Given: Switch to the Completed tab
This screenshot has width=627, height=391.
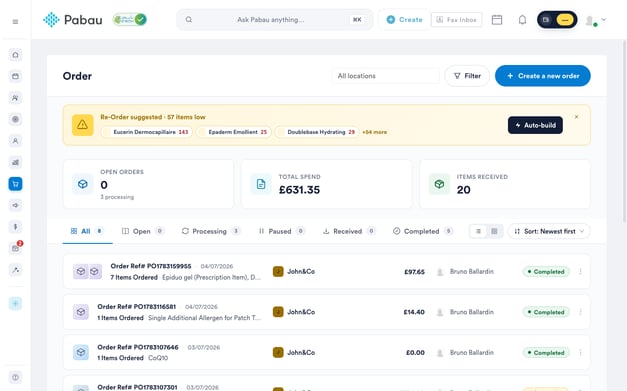Looking at the screenshot, I should click(x=423, y=231).
